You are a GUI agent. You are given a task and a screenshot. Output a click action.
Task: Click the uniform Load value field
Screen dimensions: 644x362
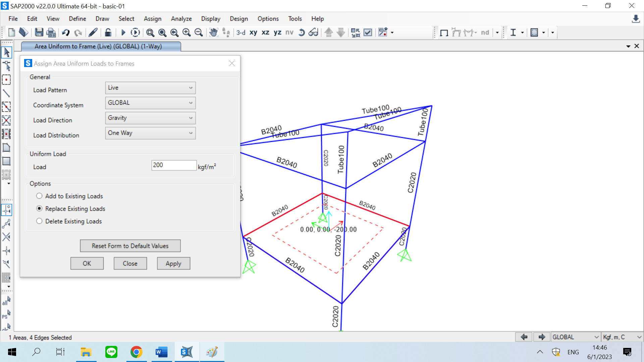174,165
